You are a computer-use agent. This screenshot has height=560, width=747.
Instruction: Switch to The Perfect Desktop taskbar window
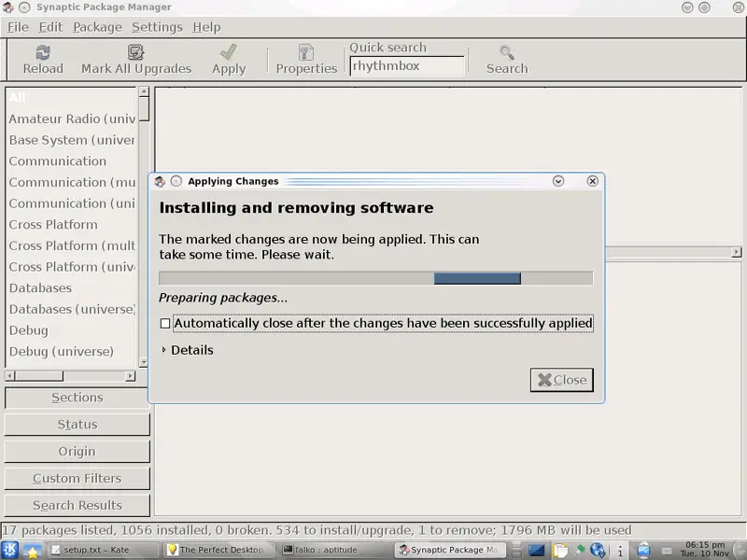click(x=218, y=550)
